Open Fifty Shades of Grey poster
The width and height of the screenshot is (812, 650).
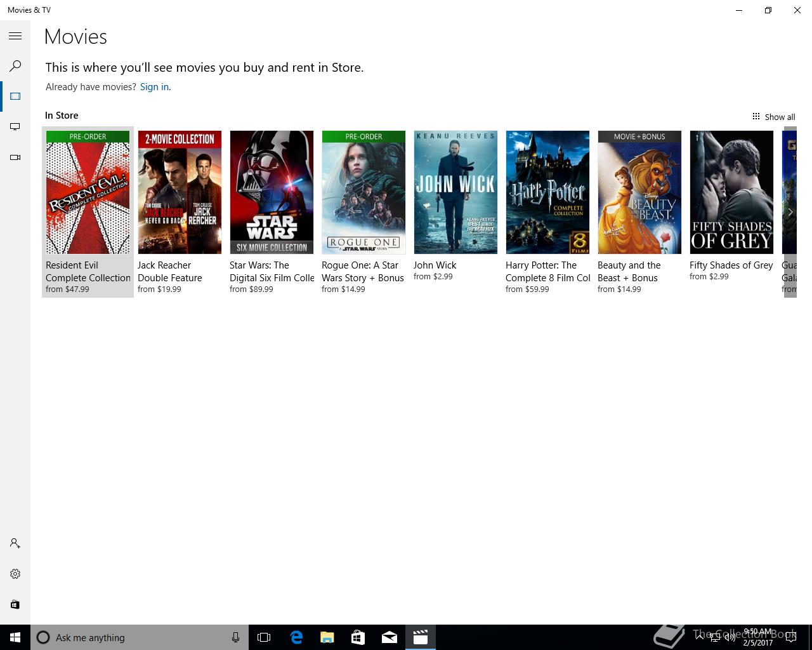(x=731, y=192)
